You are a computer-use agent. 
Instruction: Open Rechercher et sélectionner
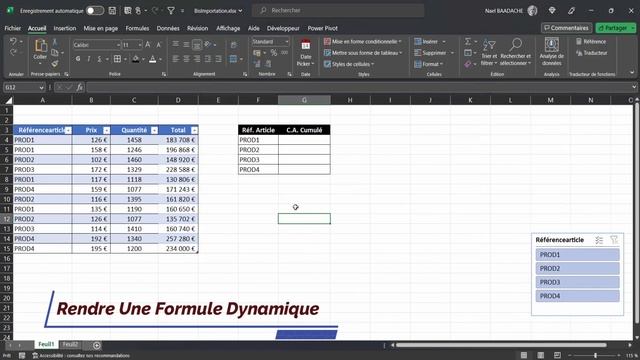point(516,52)
